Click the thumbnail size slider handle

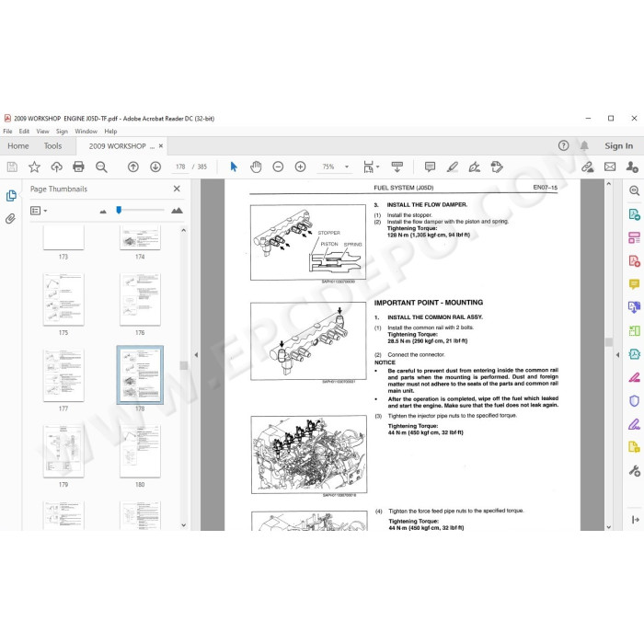coord(119,211)
